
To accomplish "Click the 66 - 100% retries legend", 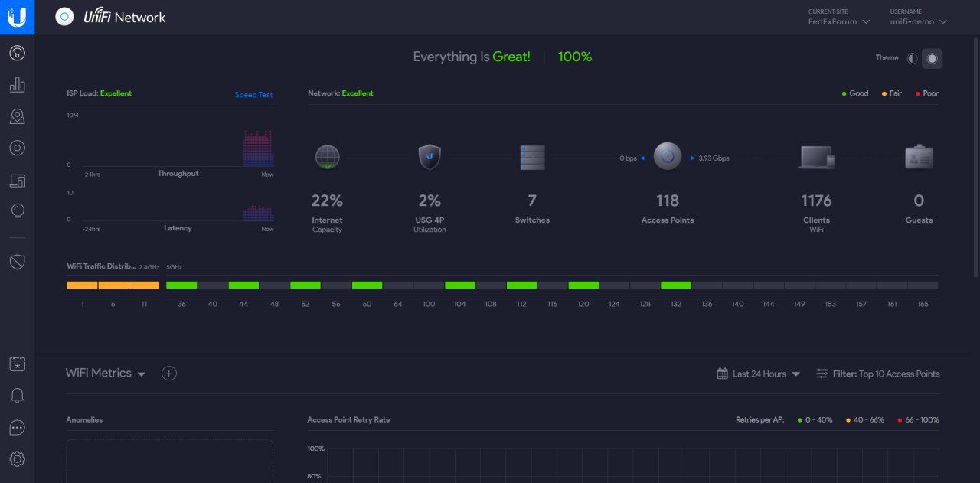I will pyautogui.click(x=918, y=420).
